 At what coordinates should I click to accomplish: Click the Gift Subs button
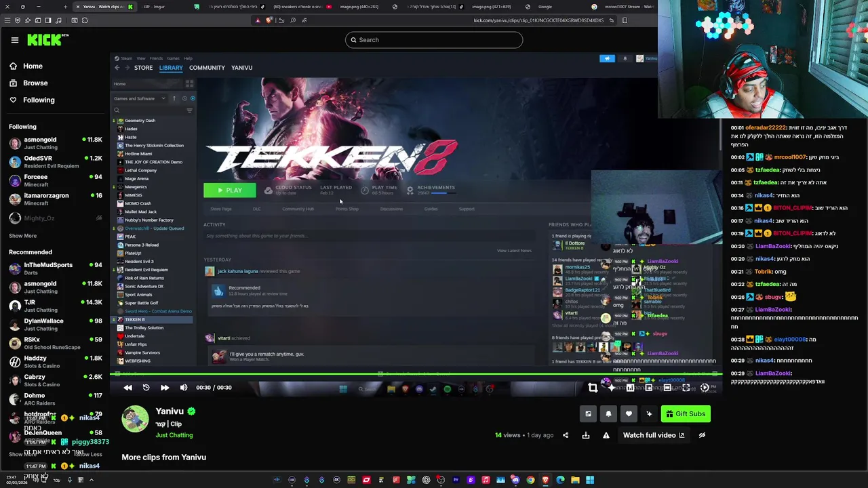click(686, 414)
